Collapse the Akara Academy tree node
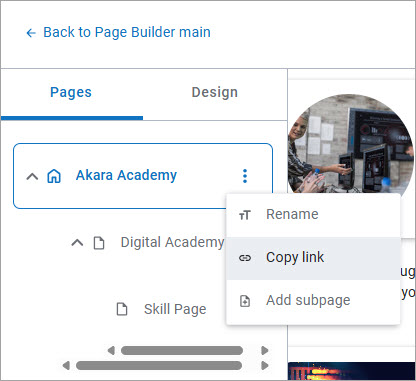The height and width of the screenshot is (381, 416). (x=32, y=176)
